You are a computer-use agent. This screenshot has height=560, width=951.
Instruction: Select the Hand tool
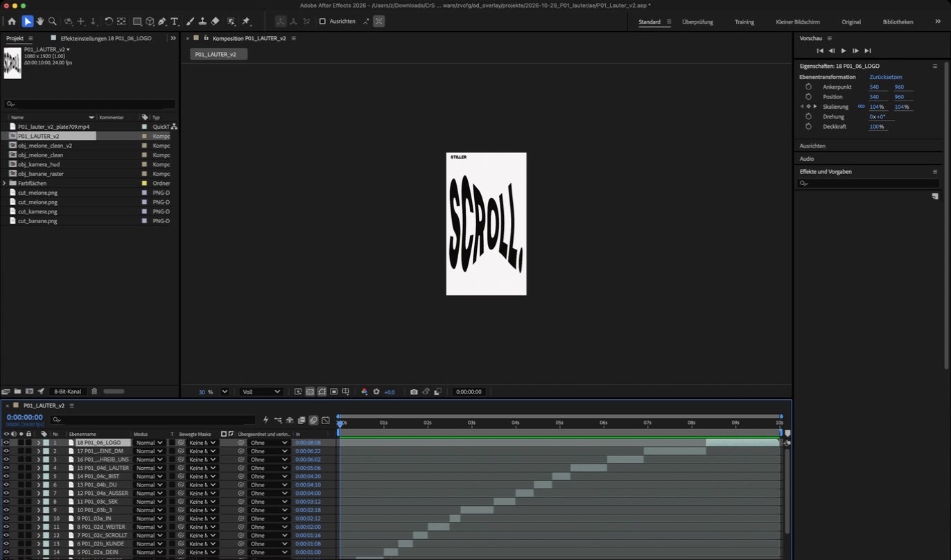(40, 21)
